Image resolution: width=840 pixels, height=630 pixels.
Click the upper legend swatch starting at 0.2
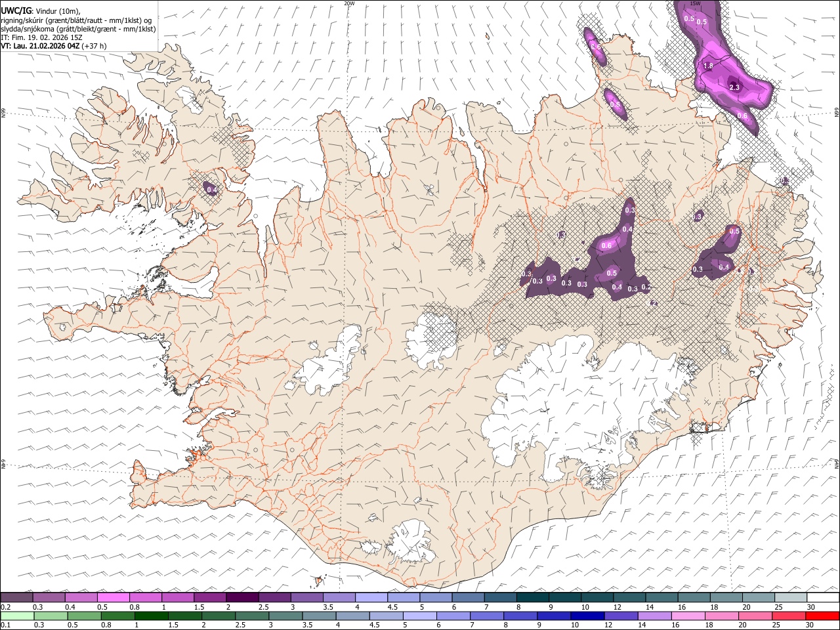[16, 597]
